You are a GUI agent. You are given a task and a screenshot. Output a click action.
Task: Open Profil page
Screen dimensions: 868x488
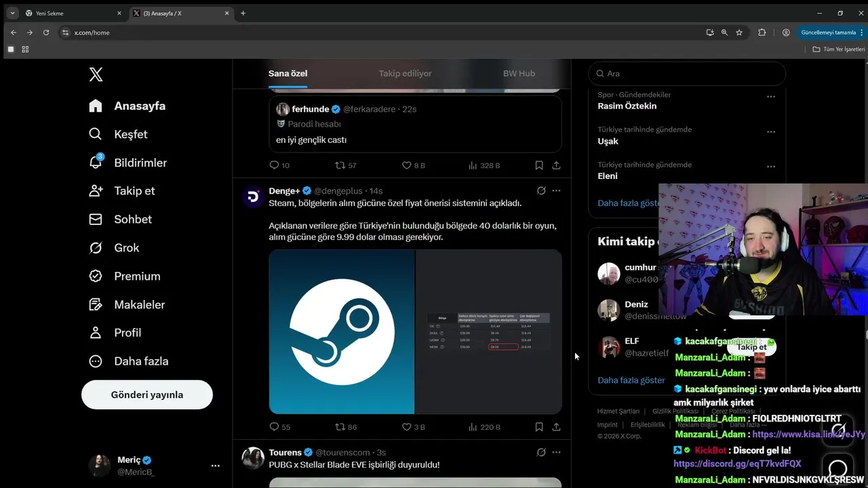pyautogui.click(x=115, y=333)
